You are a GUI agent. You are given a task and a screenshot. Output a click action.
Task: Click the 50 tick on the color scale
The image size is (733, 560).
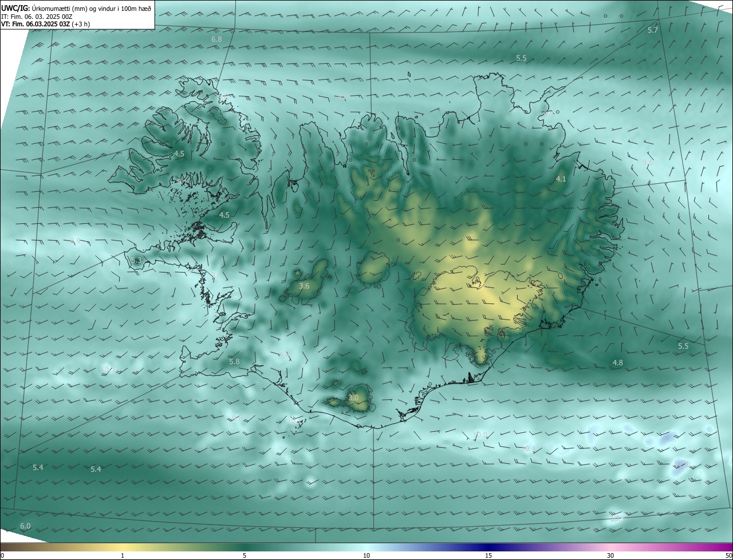[x=728, y=555]
